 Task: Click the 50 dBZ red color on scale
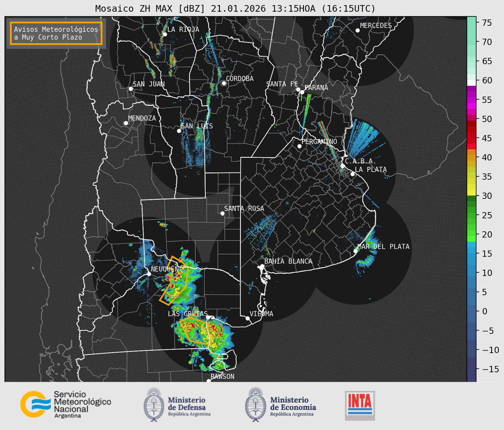471,119
